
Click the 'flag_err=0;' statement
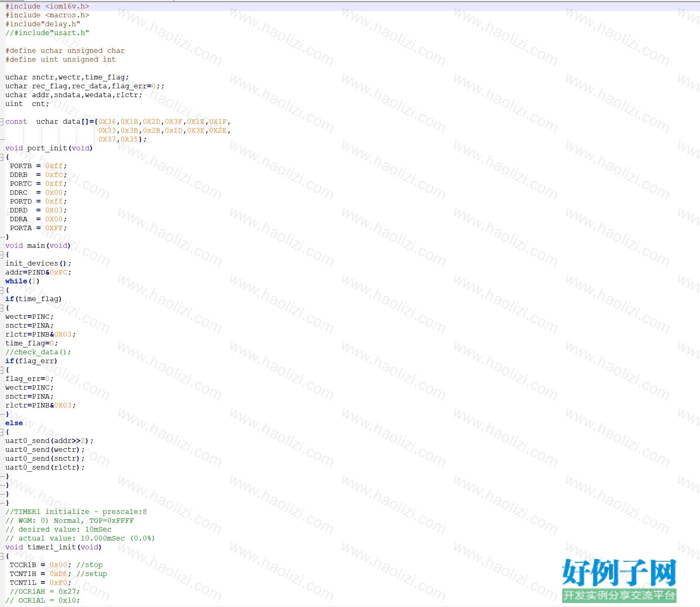(29, 379)
